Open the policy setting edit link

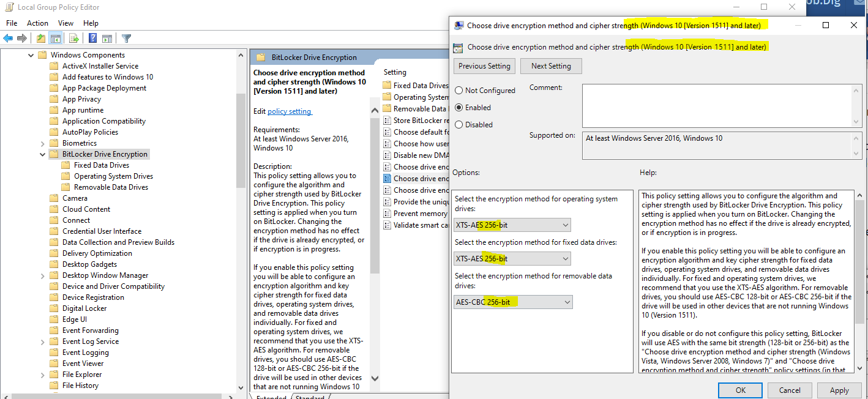tap(290, 111)
